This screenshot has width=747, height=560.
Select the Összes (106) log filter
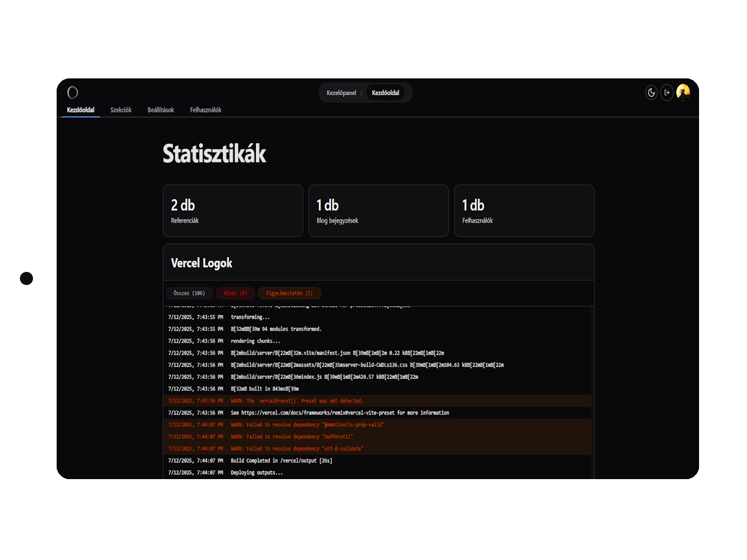coord(189,292)
